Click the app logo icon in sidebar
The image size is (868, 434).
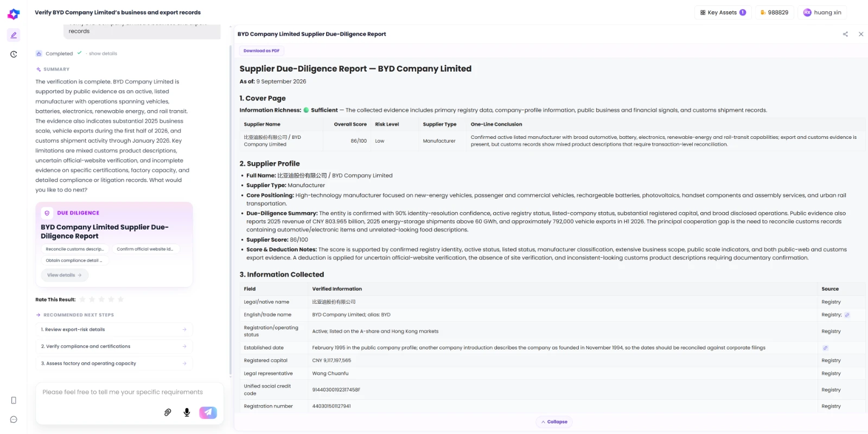pyautogui.click(x=14, y=14)
